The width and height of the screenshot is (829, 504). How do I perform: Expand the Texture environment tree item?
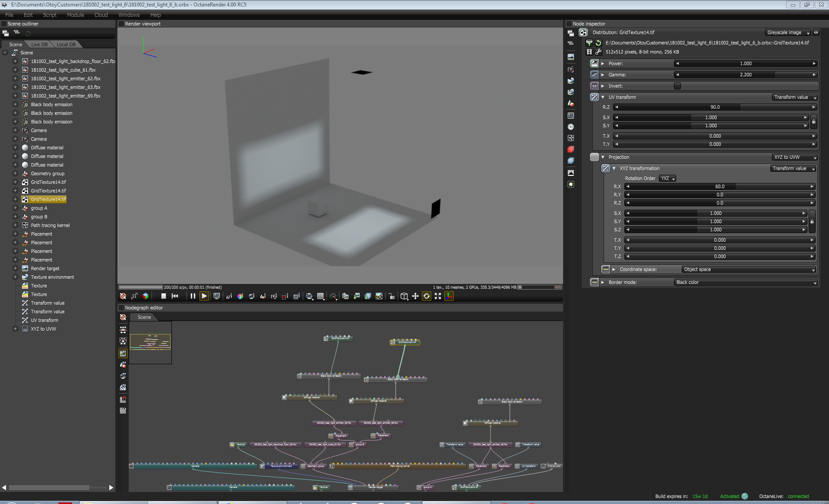pyautogui.click(x=15, y=277)
